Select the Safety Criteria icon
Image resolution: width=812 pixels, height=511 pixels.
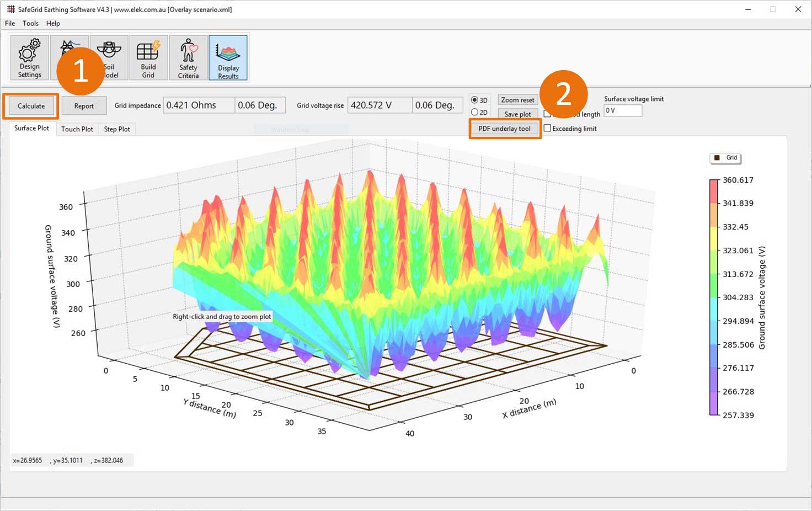(x=188, y=57)
